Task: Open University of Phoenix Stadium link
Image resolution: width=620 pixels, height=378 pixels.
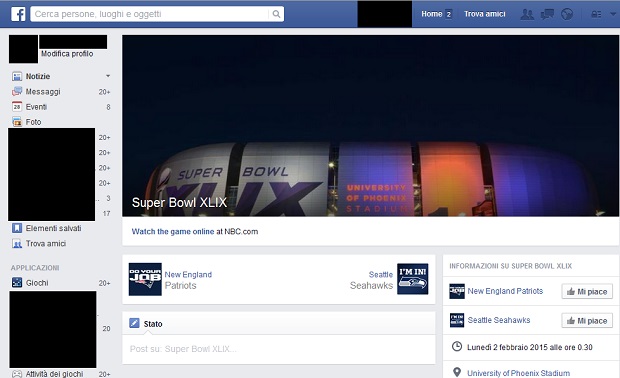Action: [519, 373]
